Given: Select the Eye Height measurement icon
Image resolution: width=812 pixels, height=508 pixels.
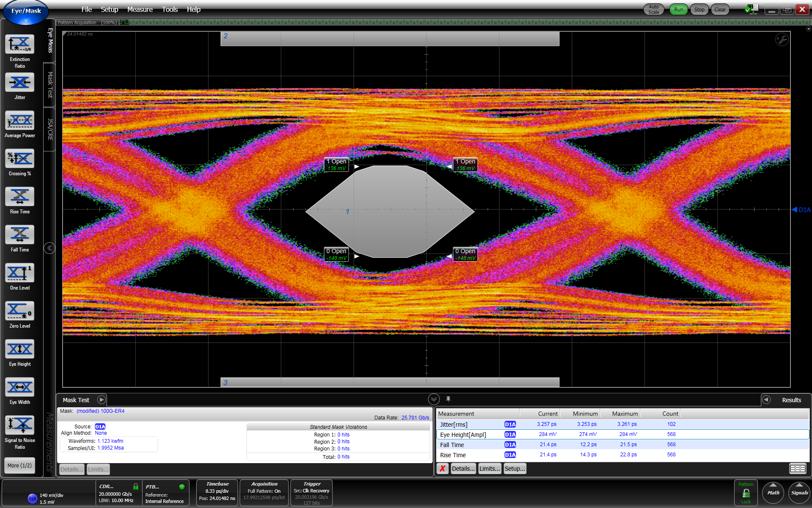Looking at the screenshot, I should tap(19, 349).
